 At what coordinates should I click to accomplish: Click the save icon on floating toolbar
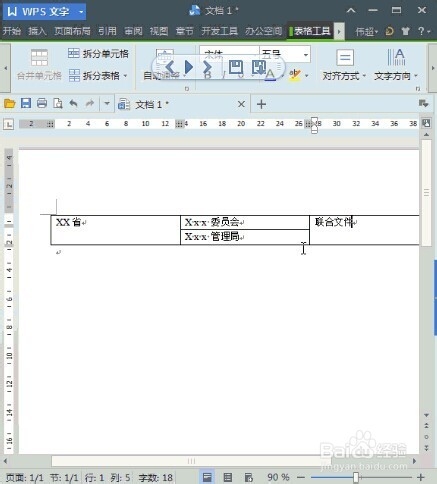[x=236, y=67]
